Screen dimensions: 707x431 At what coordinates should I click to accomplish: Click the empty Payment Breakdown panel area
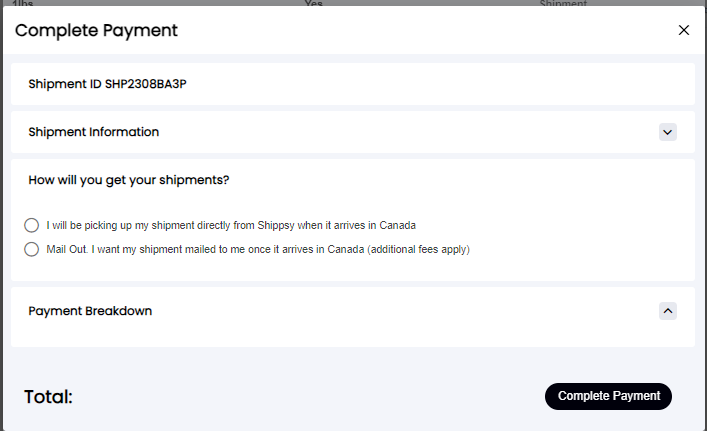coord(350,335)
